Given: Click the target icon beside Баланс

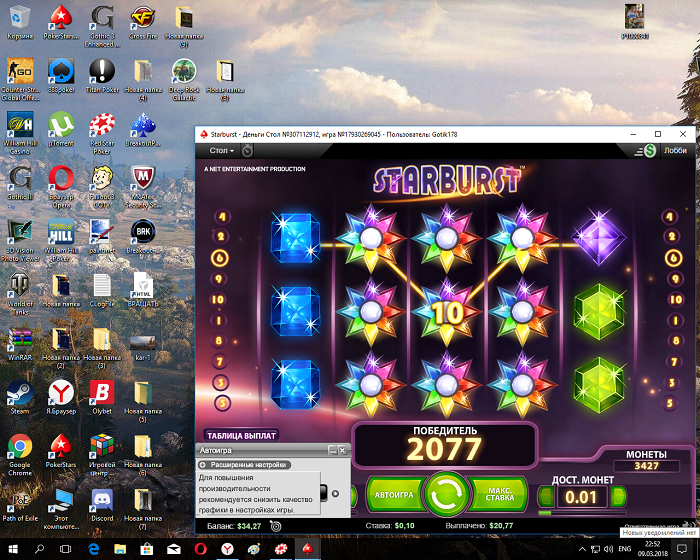Looking at the screenshot, I should 276,526.
